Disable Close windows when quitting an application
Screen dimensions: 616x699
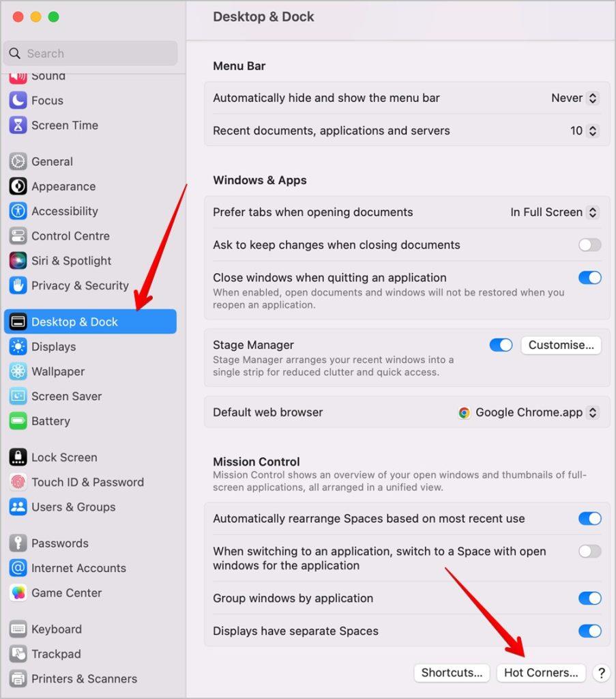(589, 278)
